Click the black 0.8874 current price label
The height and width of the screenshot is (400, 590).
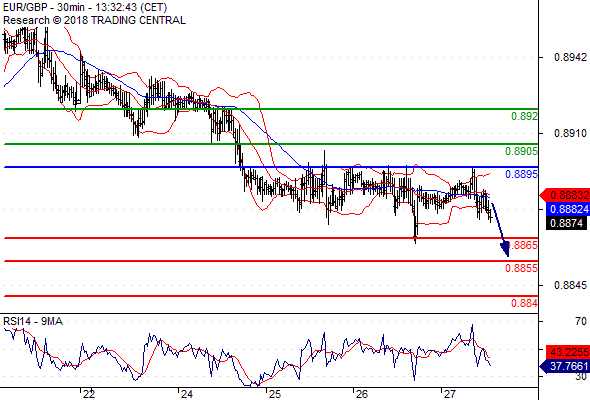[x=566, y=223]
